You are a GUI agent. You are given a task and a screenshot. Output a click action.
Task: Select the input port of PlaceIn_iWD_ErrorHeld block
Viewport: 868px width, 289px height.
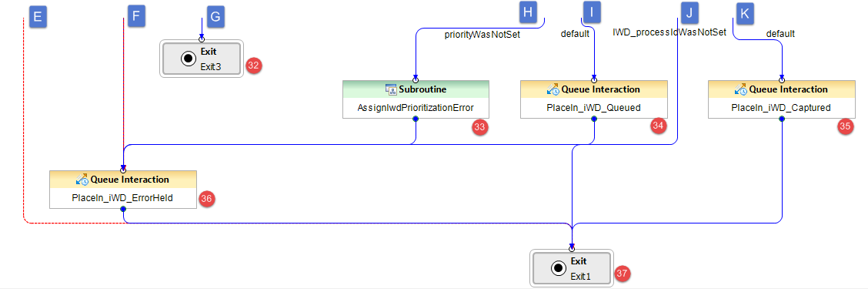pyautogui.click(x=123, y=170)
